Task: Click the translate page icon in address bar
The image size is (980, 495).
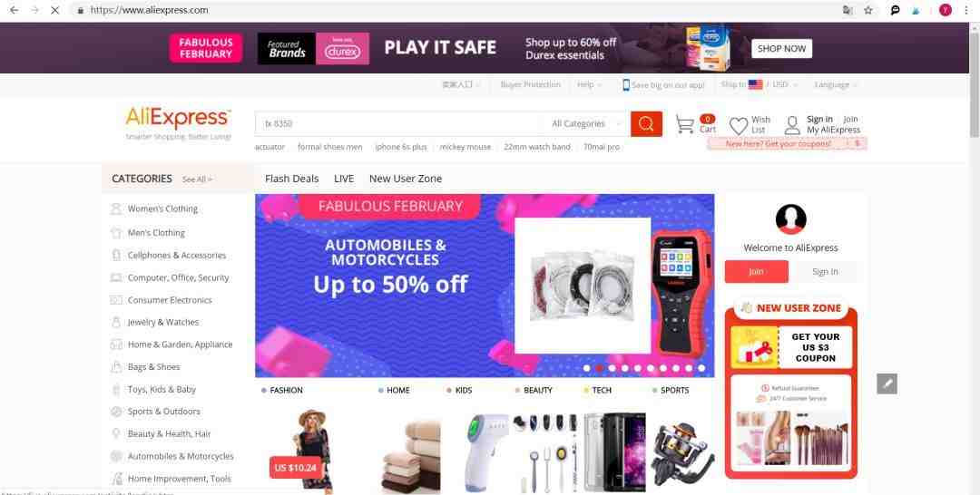Action: [848, 10]
